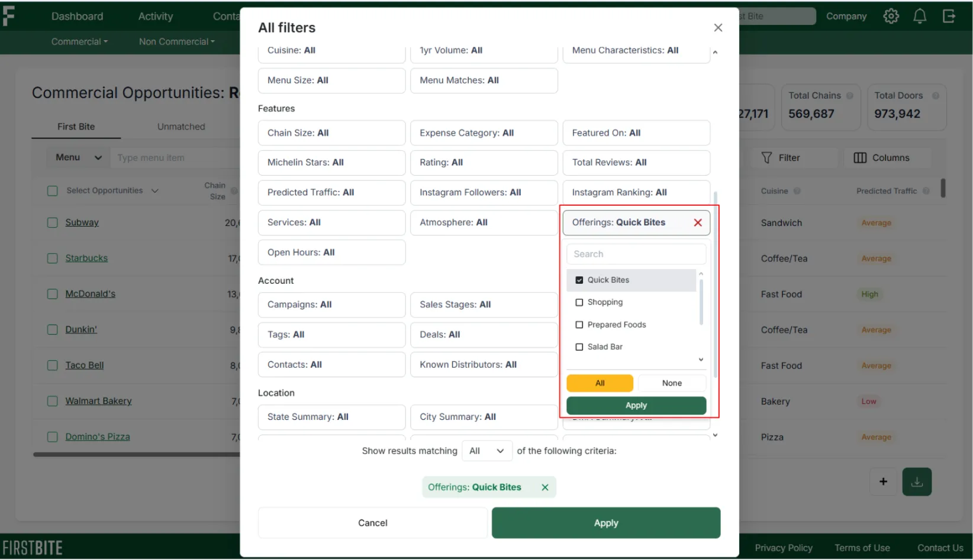Open the Walmart Bakery link
The image size is (973, 560).
[x=98, y=402]
